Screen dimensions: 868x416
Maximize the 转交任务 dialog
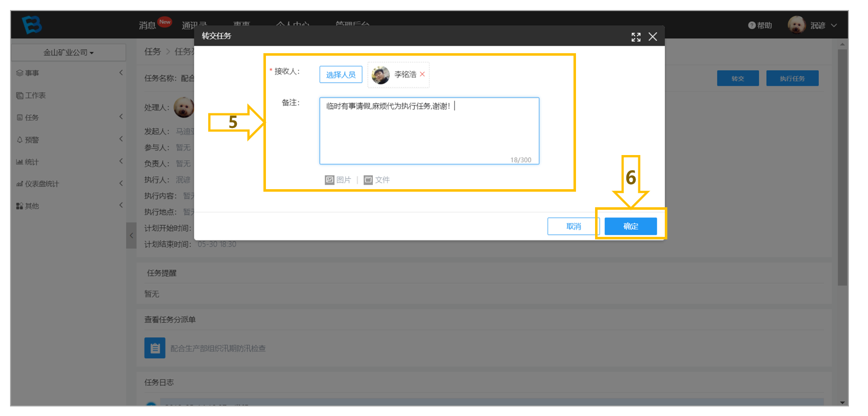tap(636, 37)
